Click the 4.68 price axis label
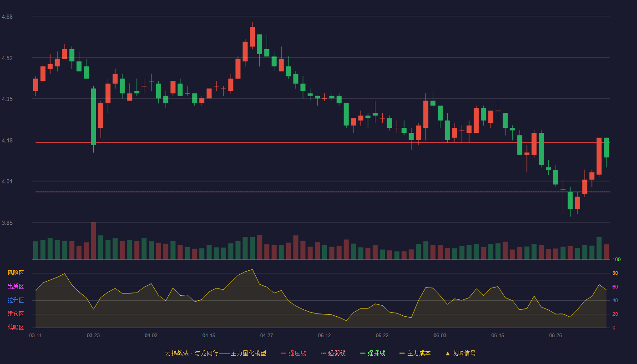637x364 pixels. (7, 17)
